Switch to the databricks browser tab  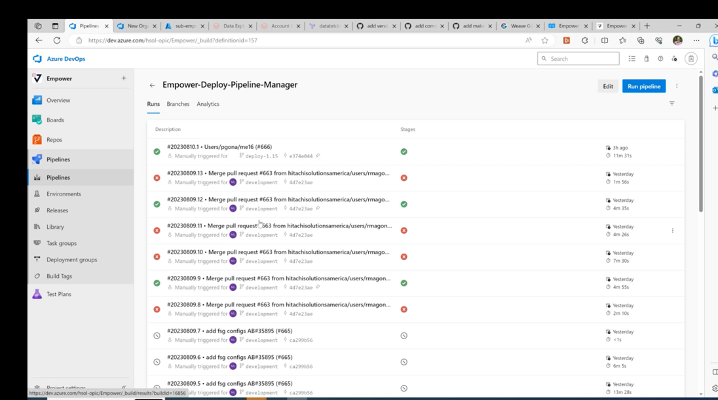329,26
